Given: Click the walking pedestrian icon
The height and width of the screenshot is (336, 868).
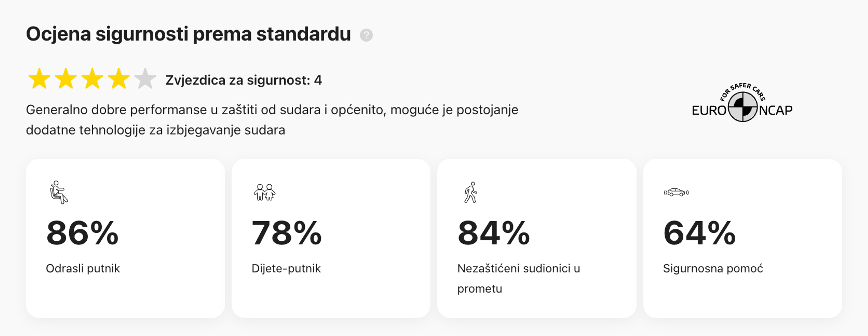Looking at the screenshot, I should (470, 192).
